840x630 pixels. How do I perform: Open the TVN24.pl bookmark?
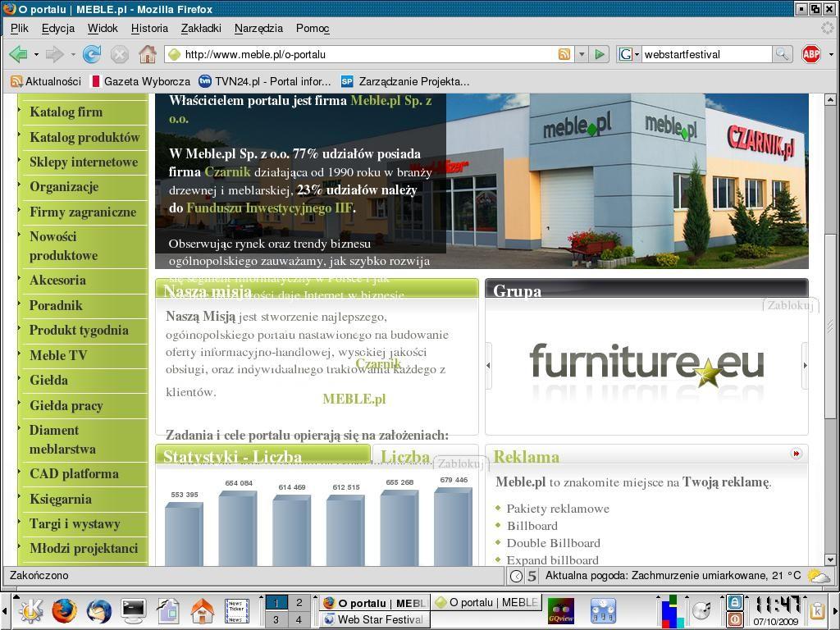265,81
